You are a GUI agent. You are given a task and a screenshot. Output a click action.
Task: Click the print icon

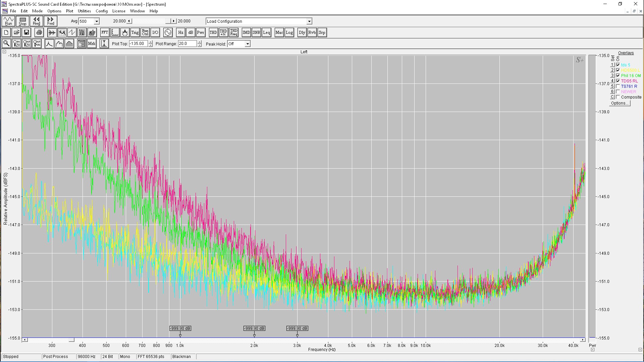(39, 33)
